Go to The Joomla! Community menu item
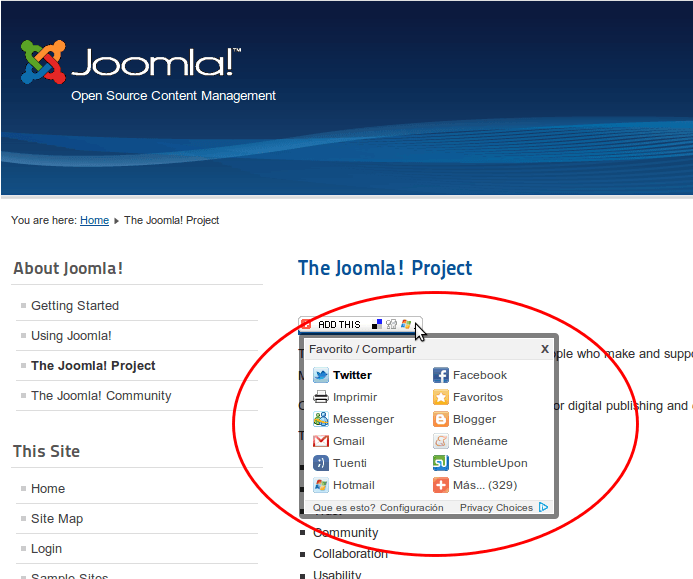 click(101, 396)
